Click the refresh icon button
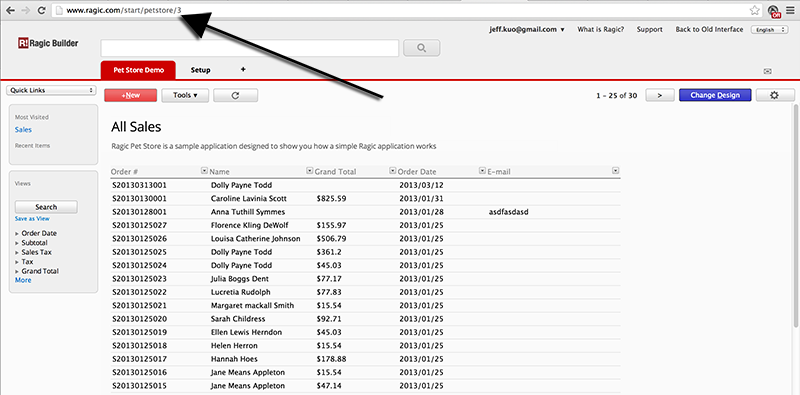The height and width of the screenshot is (395, 800). 235,95
